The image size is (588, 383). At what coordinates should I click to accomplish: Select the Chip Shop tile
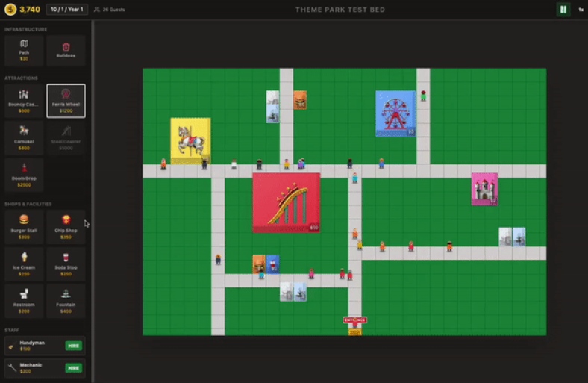coord(66,225)
